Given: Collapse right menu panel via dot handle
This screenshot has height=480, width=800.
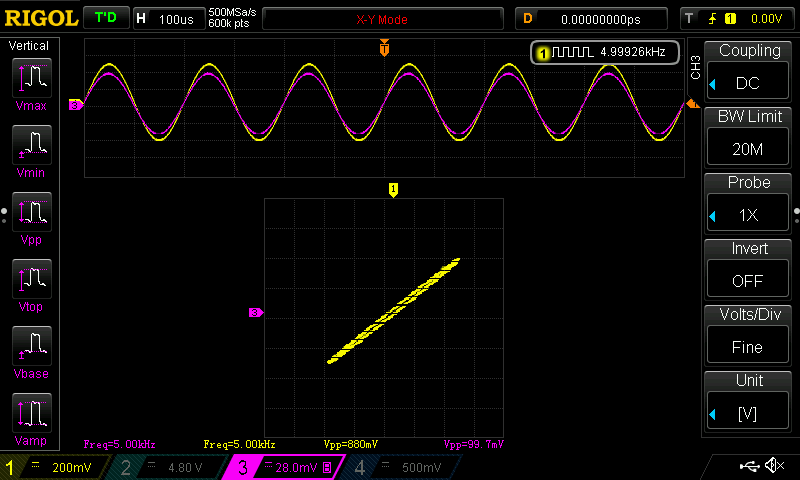Looking at the screenshot, I should [x=796, y=215].
